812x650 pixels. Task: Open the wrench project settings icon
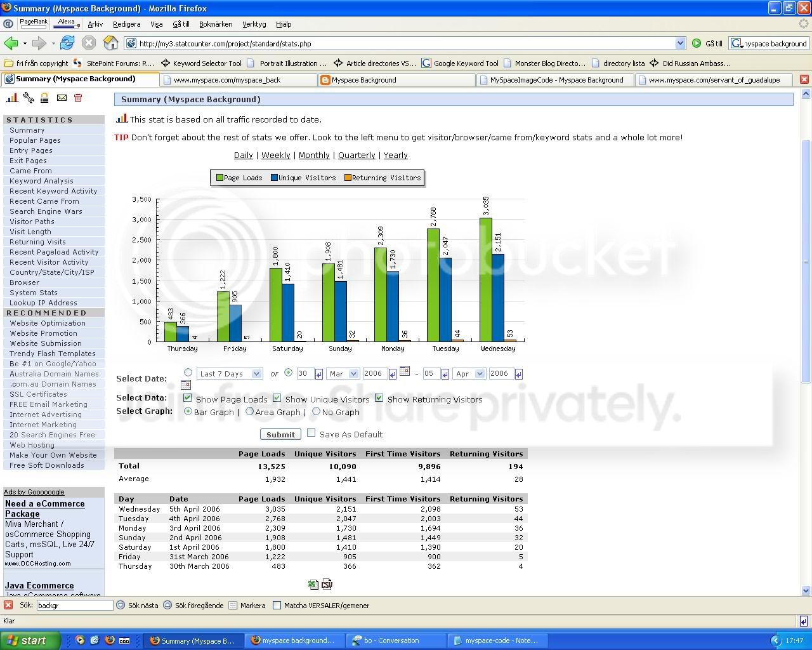[x=28, y=98]
